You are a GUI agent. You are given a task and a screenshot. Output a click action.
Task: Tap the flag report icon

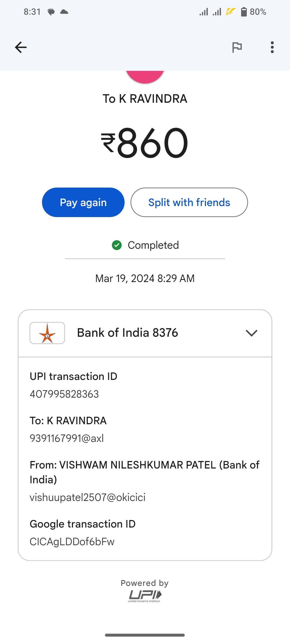pyautogui.click(x=237, y=47)
